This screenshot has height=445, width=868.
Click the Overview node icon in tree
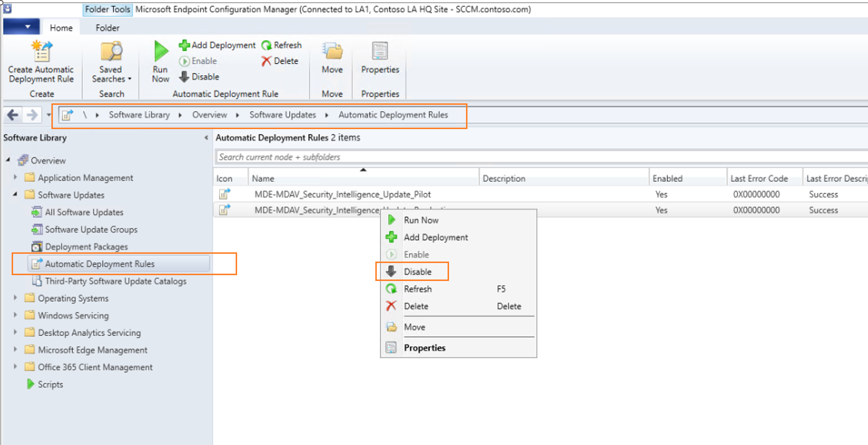[x=23, y=160]
